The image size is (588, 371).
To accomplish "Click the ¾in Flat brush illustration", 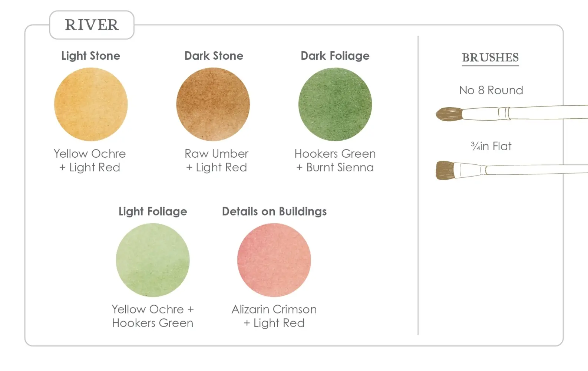I will click(512, 170).
